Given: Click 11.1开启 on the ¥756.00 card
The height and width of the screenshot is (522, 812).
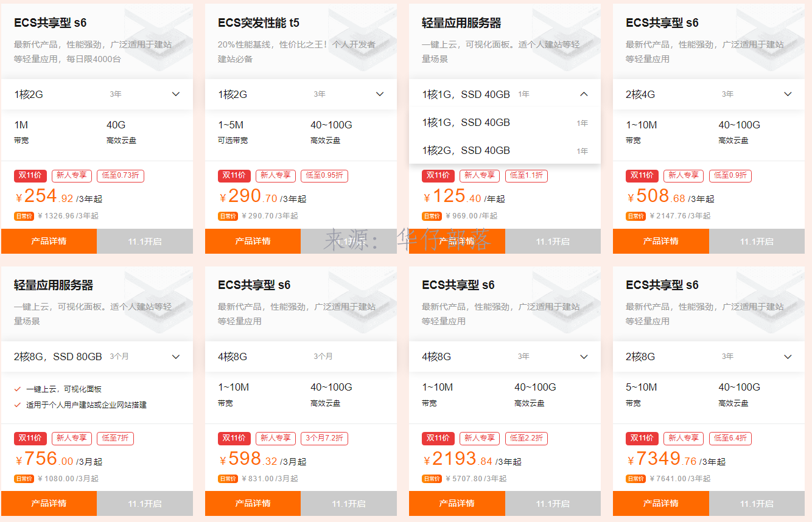Looking at the screenshot, I should [145, 503].
